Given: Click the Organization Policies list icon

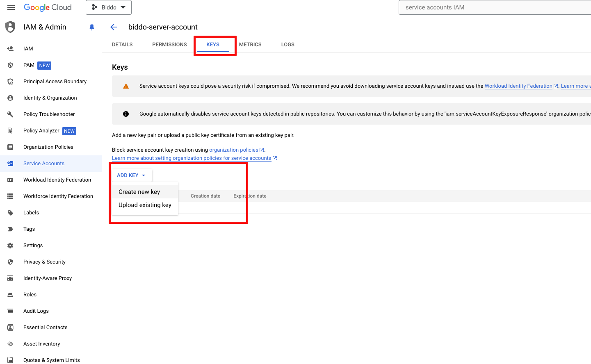Looking at the screenshot, I should coord(10,147).
